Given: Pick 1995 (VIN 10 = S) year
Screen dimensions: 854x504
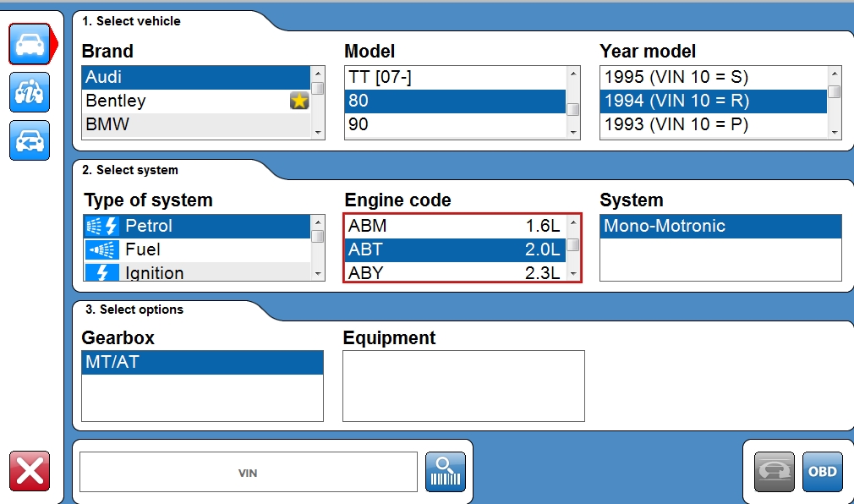Looking at the screenshot, I should pyautogui.click(x=714, y=77).
